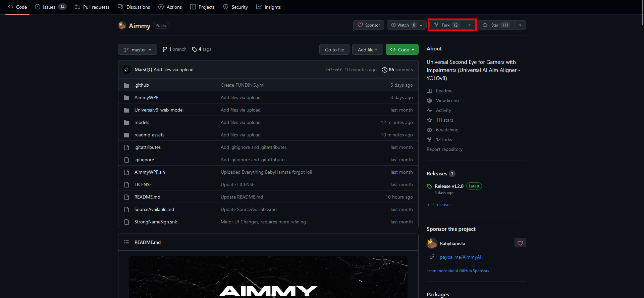Open the Issues tab
Image resolution: width=644 pixels, height=298 pixels.
click(51, 7)
